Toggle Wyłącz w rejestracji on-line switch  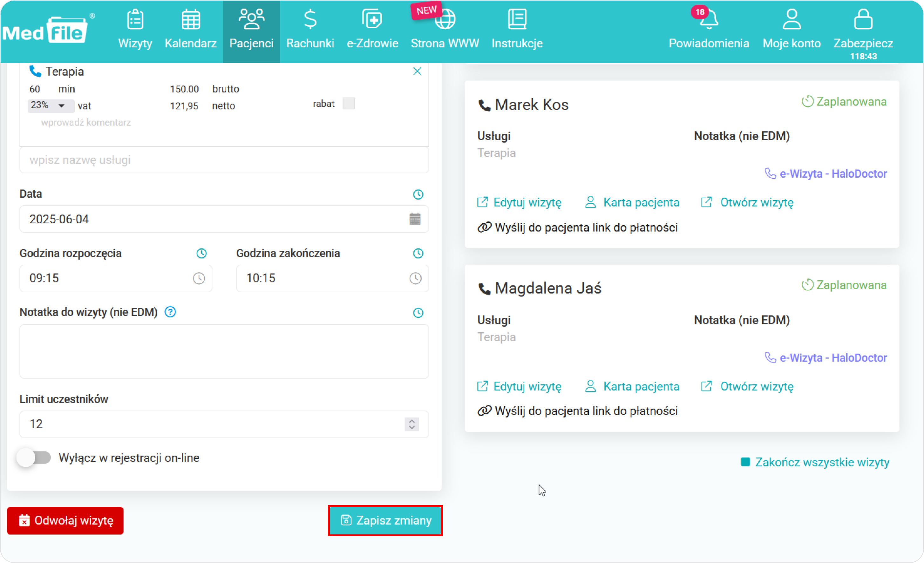pos(34,458)
